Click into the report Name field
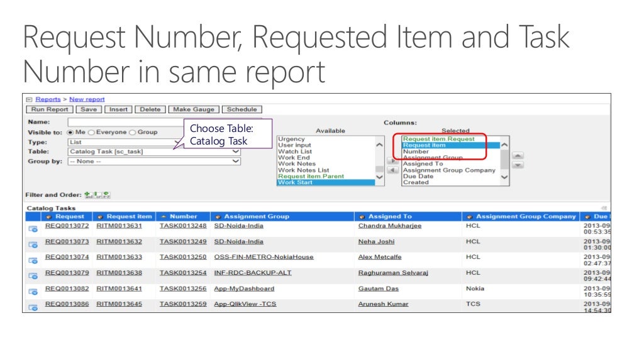 point(125,122)
